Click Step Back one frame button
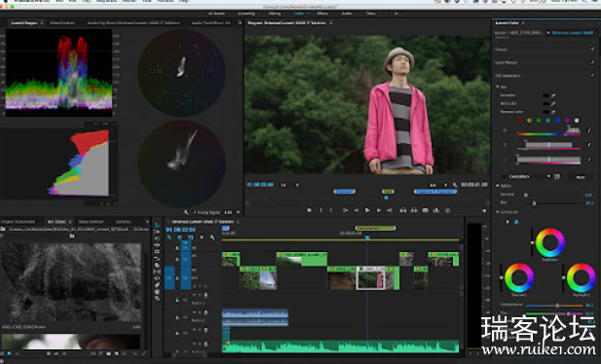601x364 pixels. click(x=357, y=210)
